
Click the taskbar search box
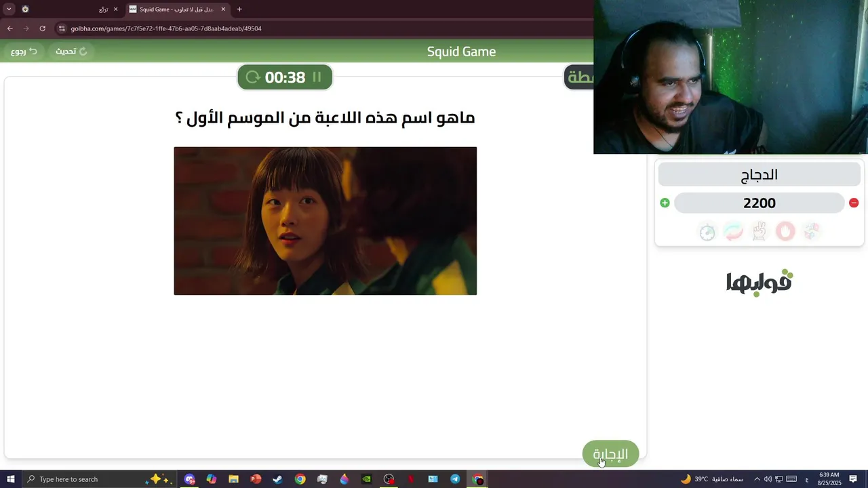pyautogui.click(x=100, y=479)
